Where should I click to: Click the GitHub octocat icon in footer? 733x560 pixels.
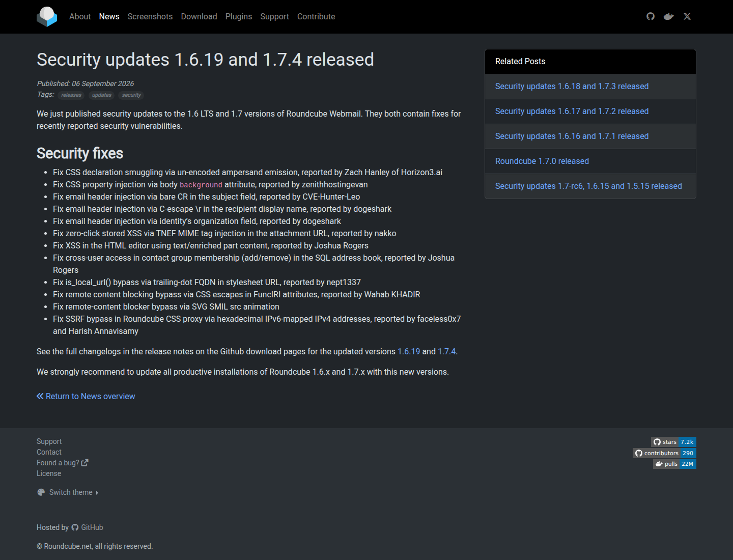coord(75,527)
